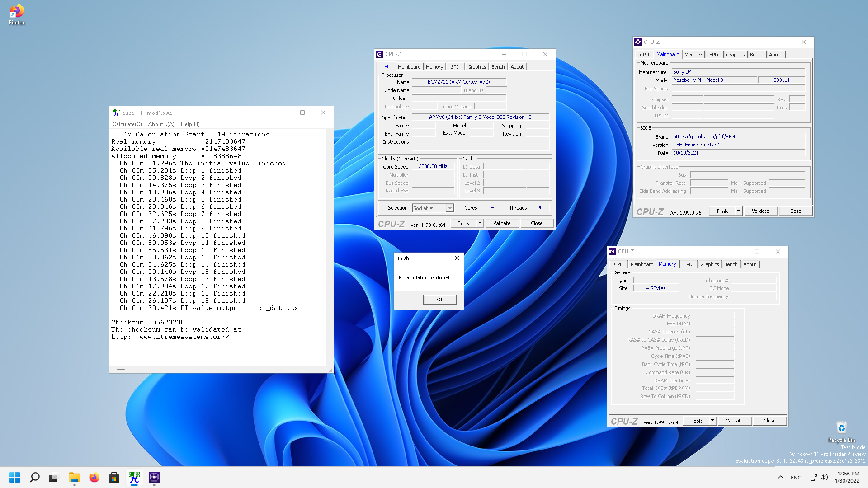Viewport: 868px width, 488px height.
Task: Select the SPD tab in the Memory window
Action: click(x=688, y=264)
